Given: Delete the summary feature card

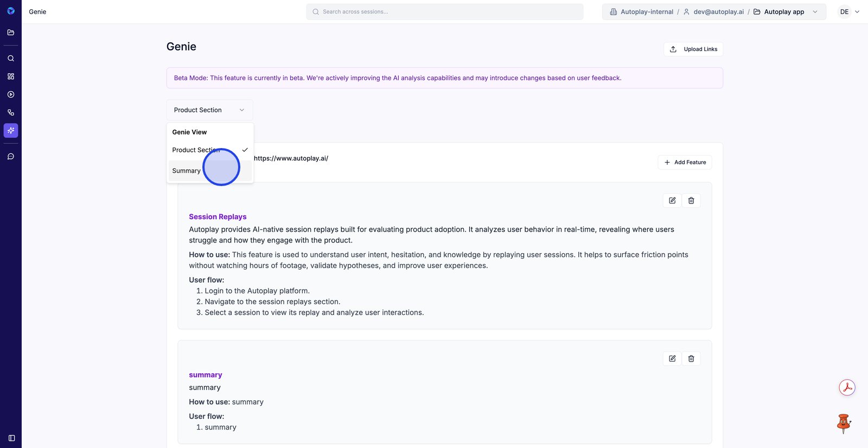Looking at the screenshot, I should pyautogui.click(x=691, y=359).
